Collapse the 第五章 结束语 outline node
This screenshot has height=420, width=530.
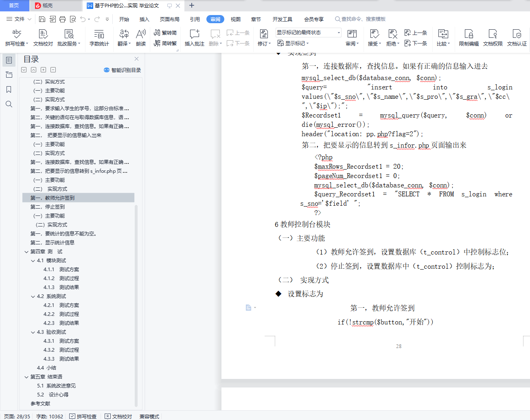[26, 377]
